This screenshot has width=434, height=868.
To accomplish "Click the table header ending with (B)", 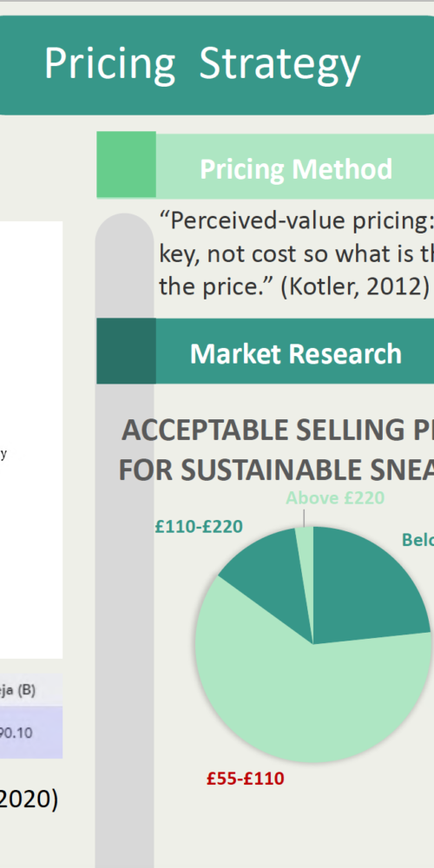I will tap(17, 690).
